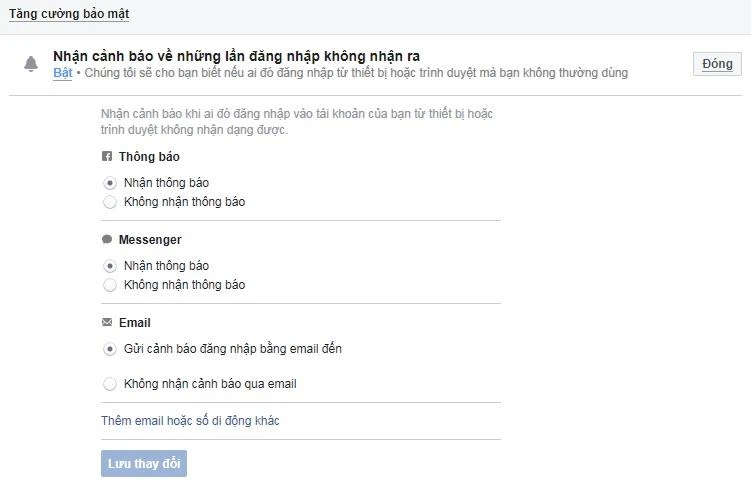Click the Messenger speech bubble icon
The height and width of the screenshot is (482, 751).
coord(107,240)
